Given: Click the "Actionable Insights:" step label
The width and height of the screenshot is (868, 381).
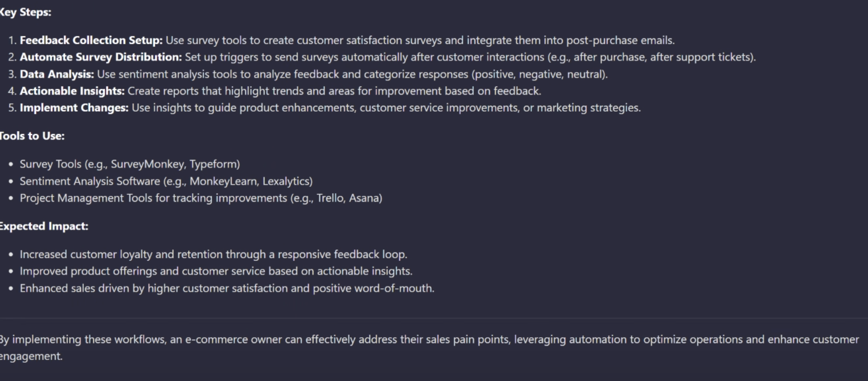Looking at the screenshot, I should 72,91.
